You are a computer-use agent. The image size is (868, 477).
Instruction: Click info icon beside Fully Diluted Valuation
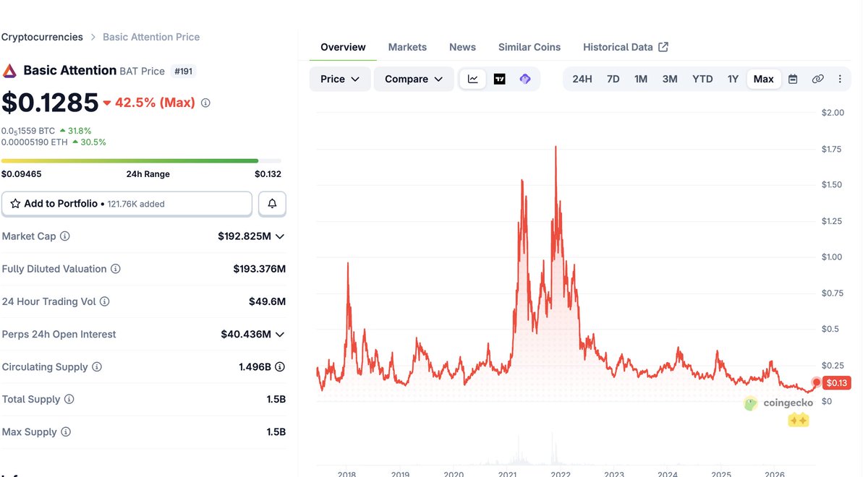point(116,269)
